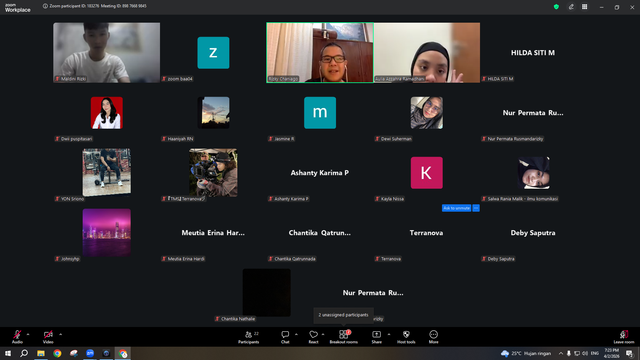
Task: Open the taskbar clock and date
Action: [x=611, y=353]
